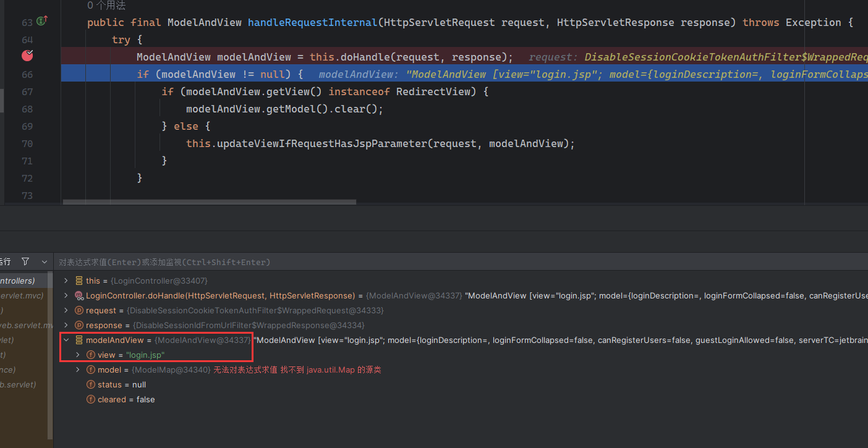Click the parameter icon of 'response' variable

coord(79,325)
